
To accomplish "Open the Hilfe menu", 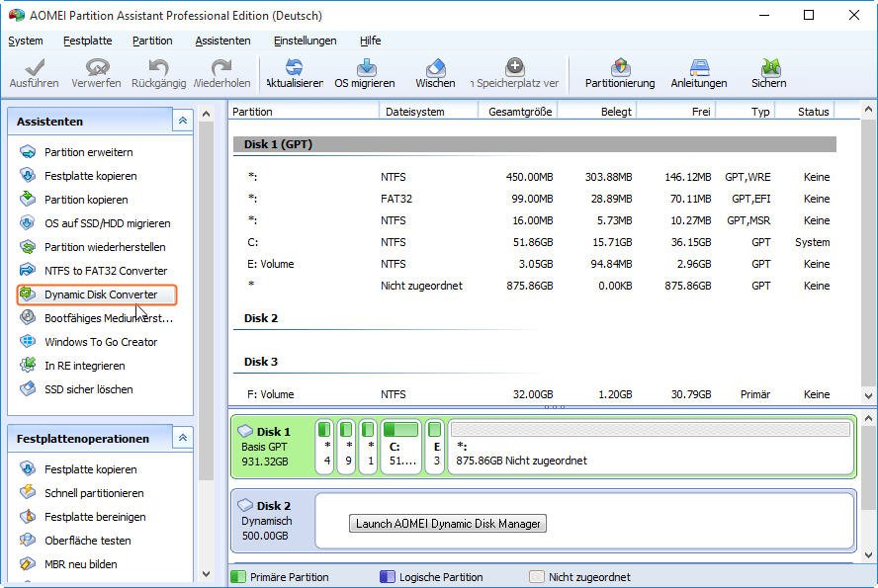I will tap(370, 41).
